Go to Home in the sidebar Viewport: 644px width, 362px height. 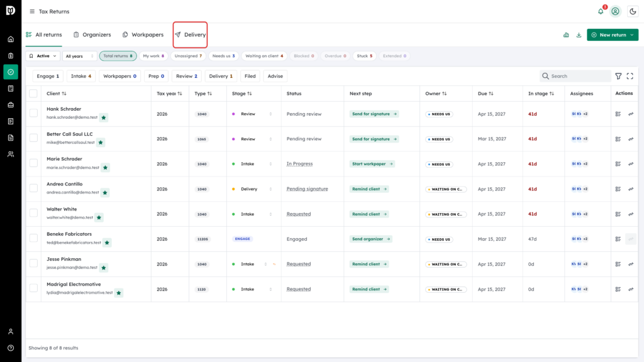(11, 40)
